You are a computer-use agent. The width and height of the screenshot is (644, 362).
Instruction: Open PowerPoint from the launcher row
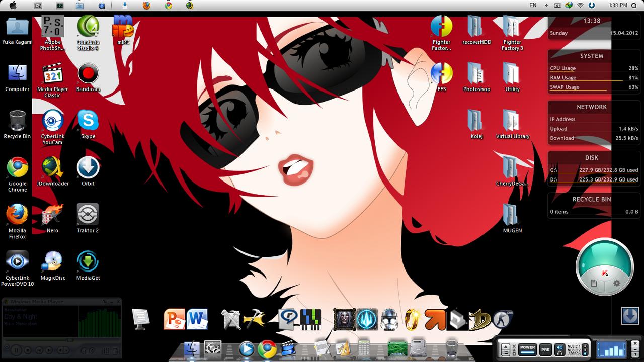[174, 319]
